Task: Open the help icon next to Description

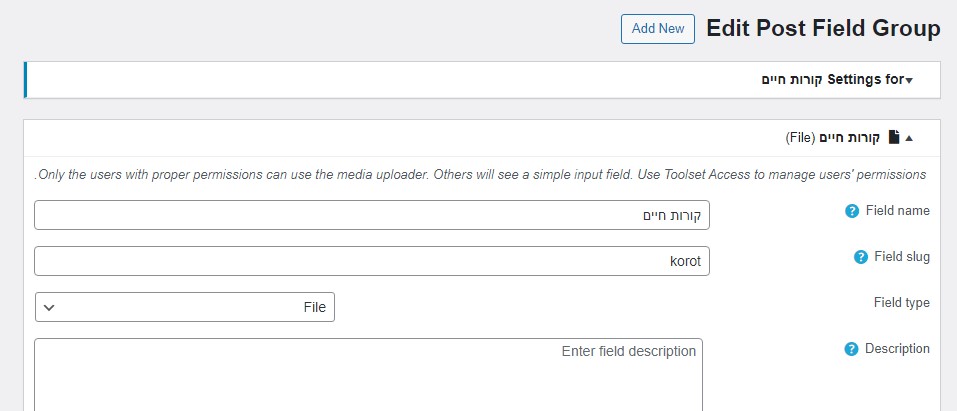Action: (851, 349)
